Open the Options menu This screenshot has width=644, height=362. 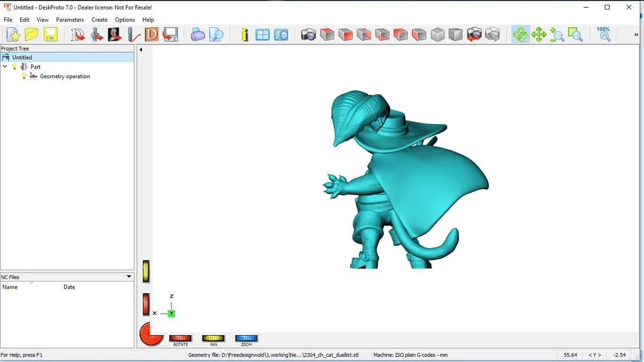coord(125,20)
